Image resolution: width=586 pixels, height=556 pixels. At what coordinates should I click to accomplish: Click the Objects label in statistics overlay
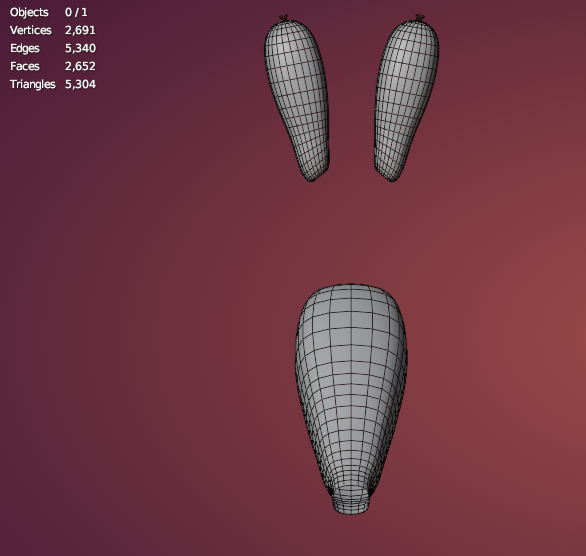point(29,12)
